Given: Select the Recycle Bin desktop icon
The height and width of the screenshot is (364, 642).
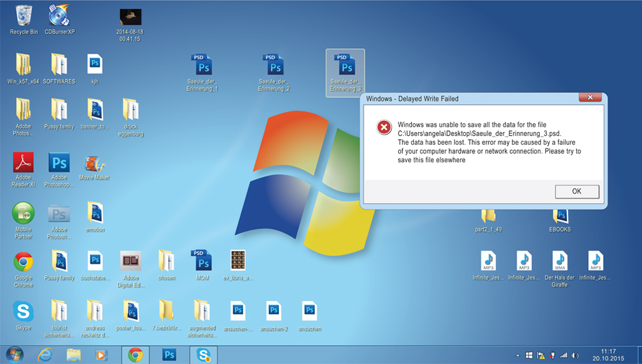Looking at the screenshot, I should coord(24,19).
